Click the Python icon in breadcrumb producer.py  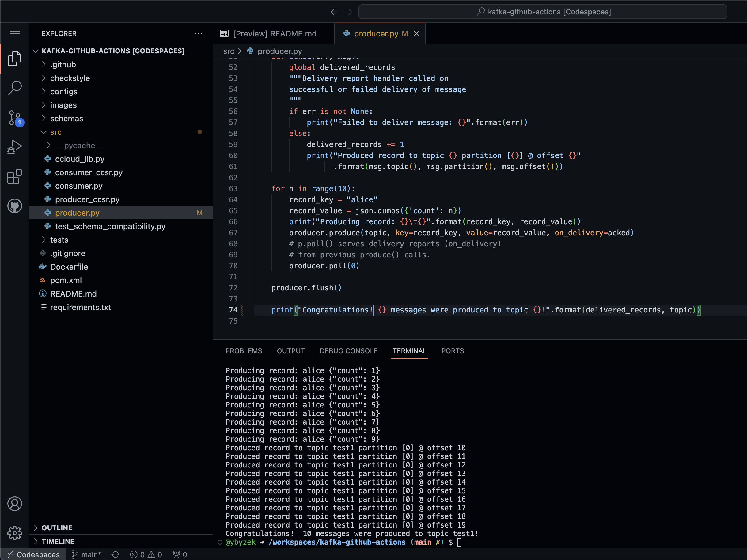point(250,51)
